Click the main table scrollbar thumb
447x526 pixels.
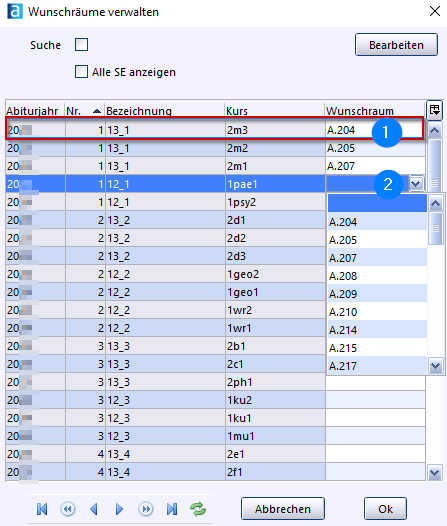(x=435, y=165)
